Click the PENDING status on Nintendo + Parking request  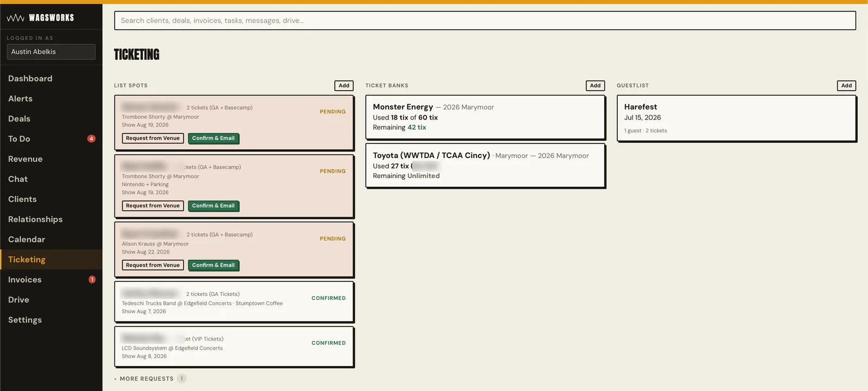pyautogui.click(x=333, y=172)
